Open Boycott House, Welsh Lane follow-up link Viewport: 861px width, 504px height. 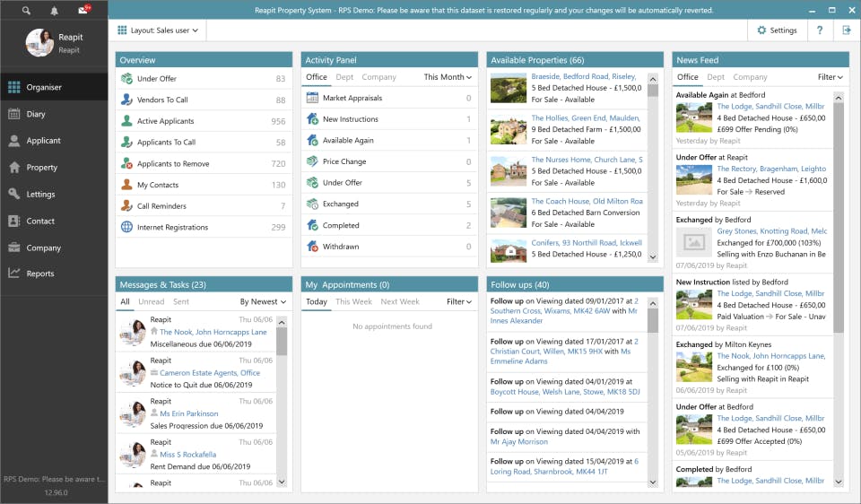[x=565, y=391]
